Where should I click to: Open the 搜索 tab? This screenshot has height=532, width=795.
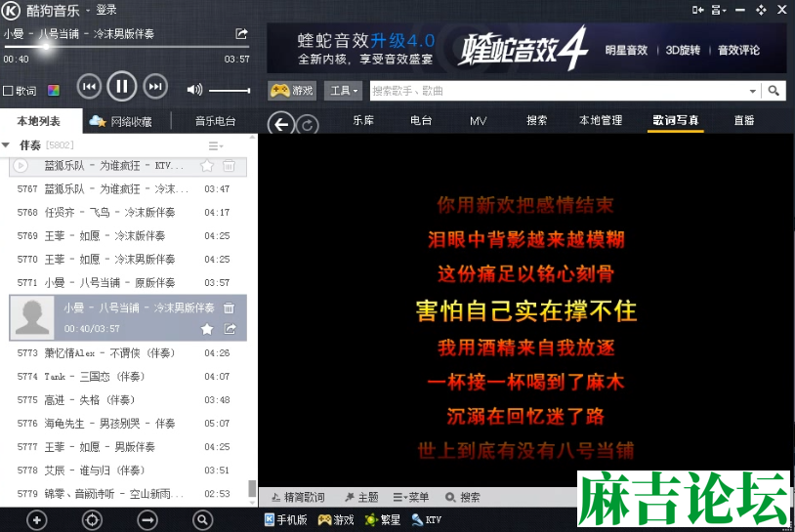click(x=536, y=121)
